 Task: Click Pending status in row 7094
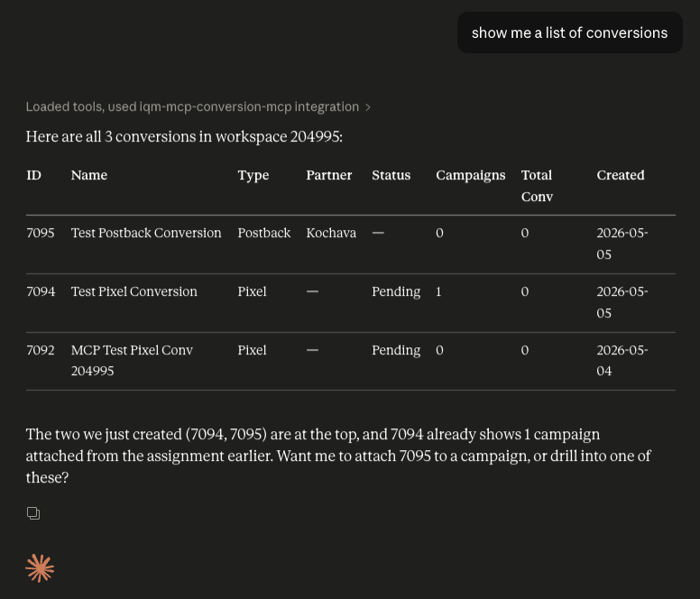point(396,292)
